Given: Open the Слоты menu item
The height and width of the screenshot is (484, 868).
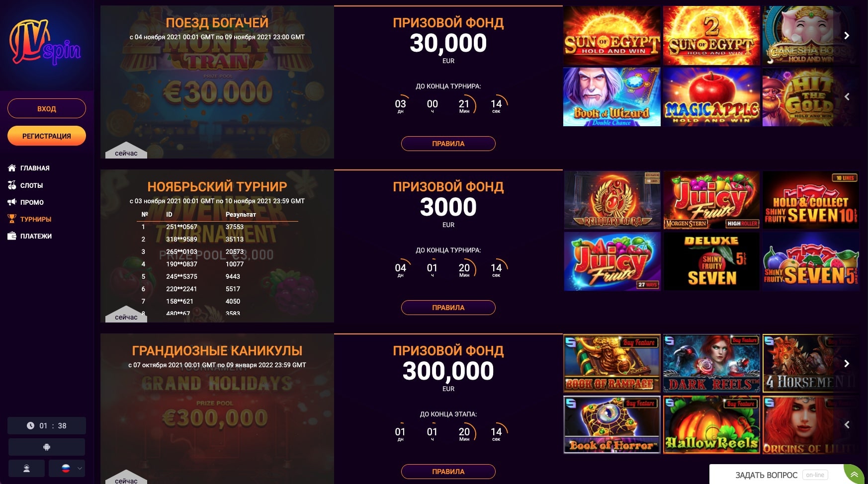Looking at the screenshot, I should (31, 185).
